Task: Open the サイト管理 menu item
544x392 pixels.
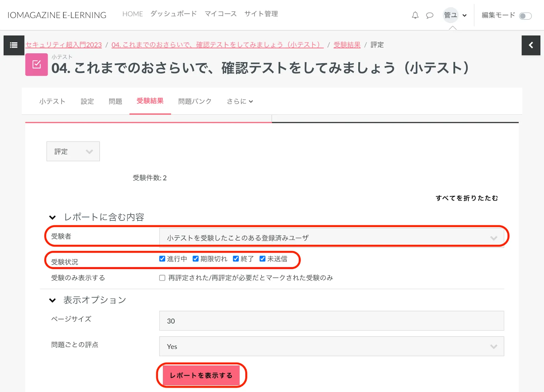Action: 261,14
